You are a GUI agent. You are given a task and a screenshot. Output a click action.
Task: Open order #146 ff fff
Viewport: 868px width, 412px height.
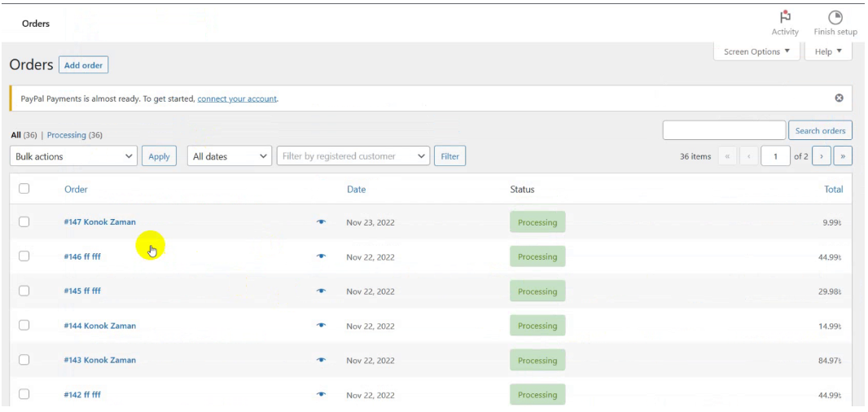pyautogui.click(x=82, y=256)
